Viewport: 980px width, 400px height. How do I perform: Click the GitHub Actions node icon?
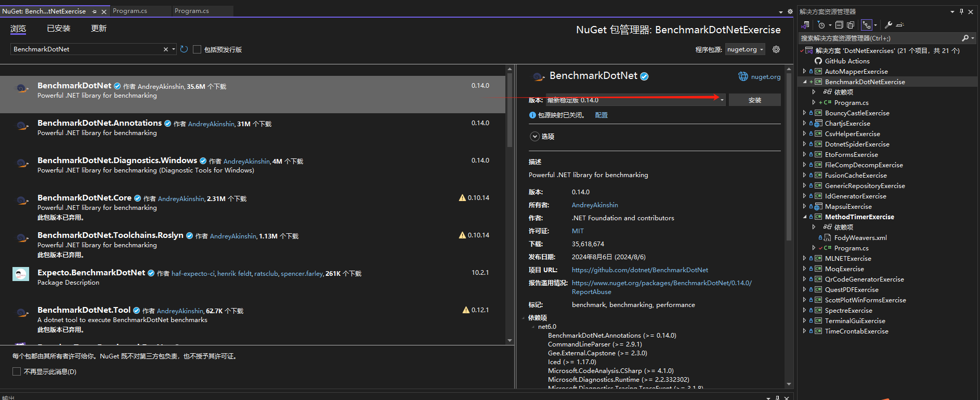pyautogui.click(x=818, y=61)
